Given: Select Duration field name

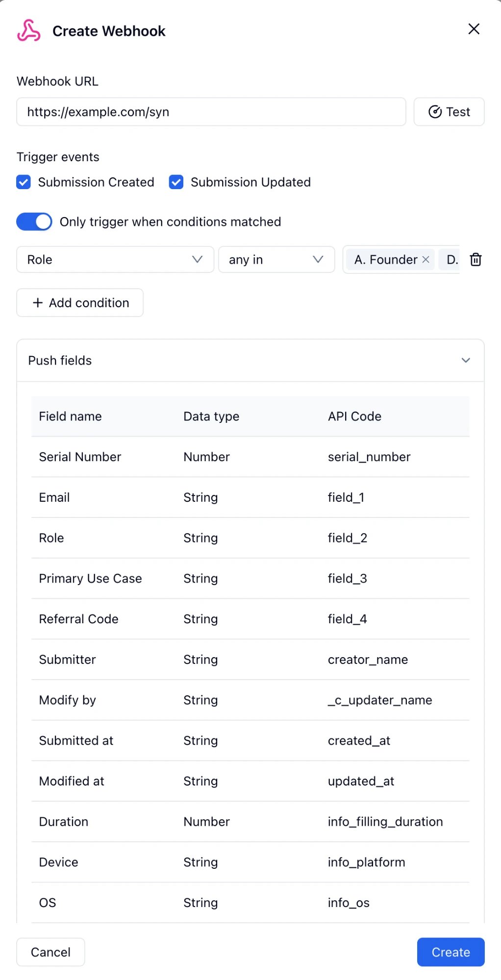Looking at the screenshot, I should (x=64, y=822).
